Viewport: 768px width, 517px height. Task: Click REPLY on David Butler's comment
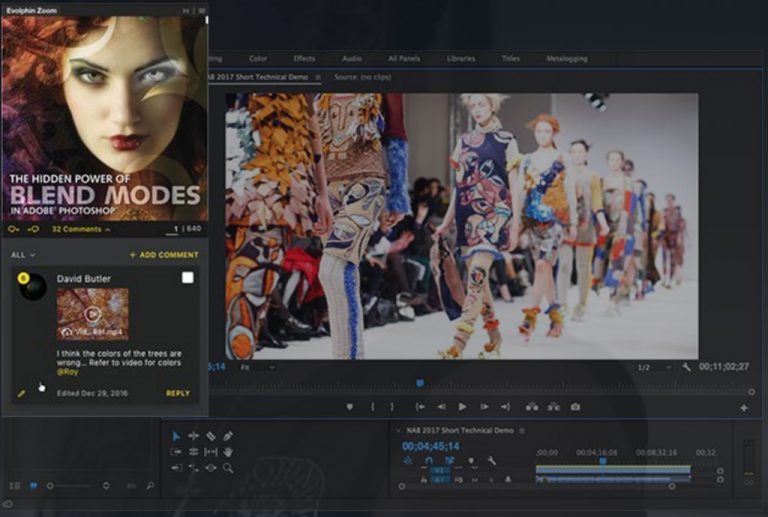coord(177,393)
